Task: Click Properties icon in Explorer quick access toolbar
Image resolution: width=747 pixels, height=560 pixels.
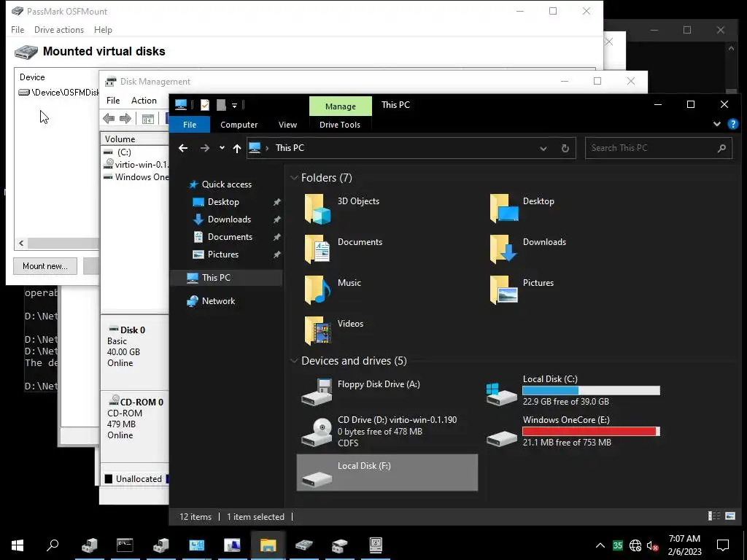Action: [205, 105]
